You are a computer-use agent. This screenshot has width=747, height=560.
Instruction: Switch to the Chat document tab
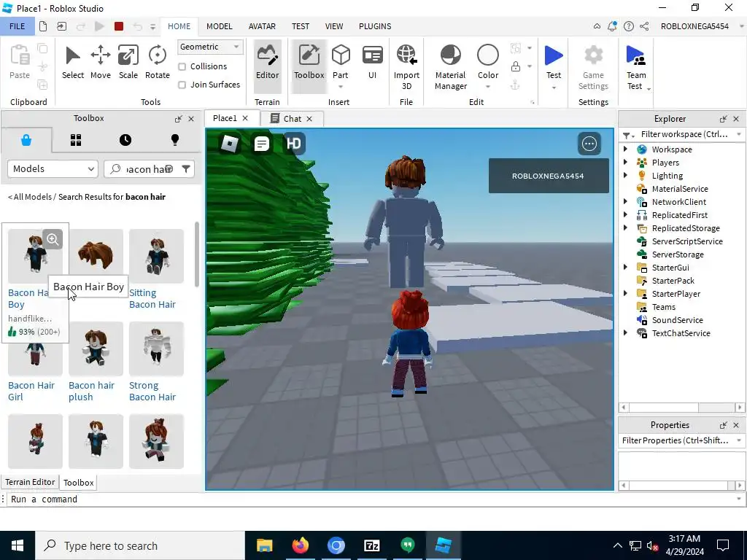tap(292, 119)
